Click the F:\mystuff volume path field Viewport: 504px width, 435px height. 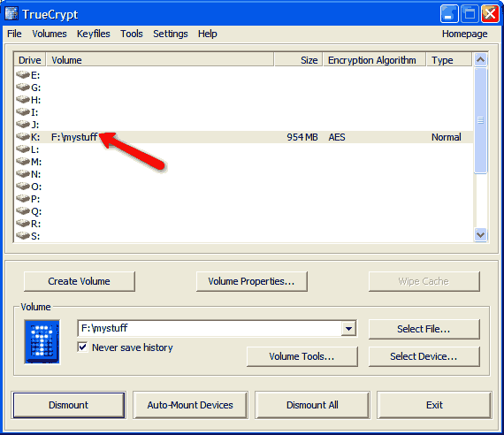(210, 328)
